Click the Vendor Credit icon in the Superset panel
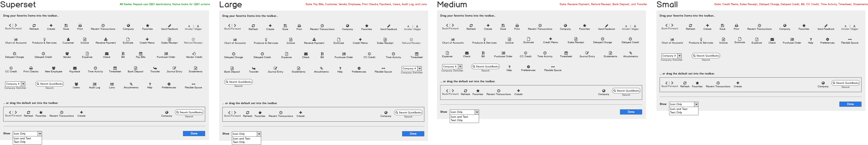This screenshot has height=145, width=868. point(194,54)
